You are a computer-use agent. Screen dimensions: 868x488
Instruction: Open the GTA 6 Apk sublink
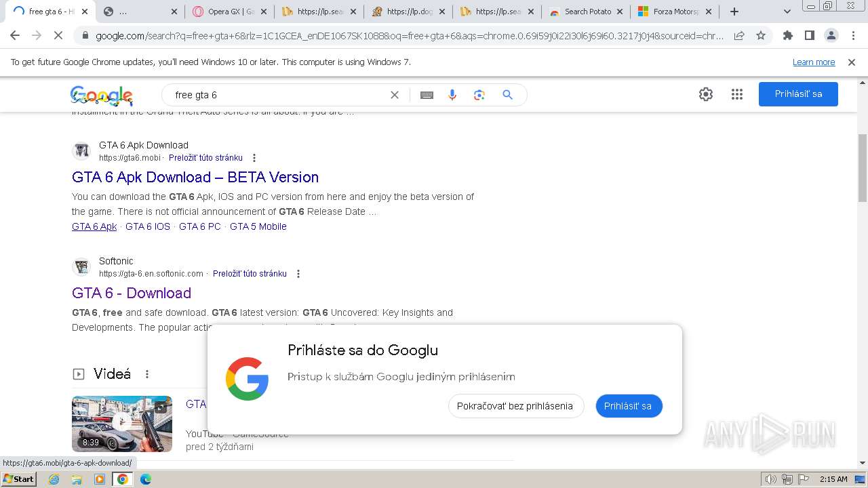pos(94,226)
